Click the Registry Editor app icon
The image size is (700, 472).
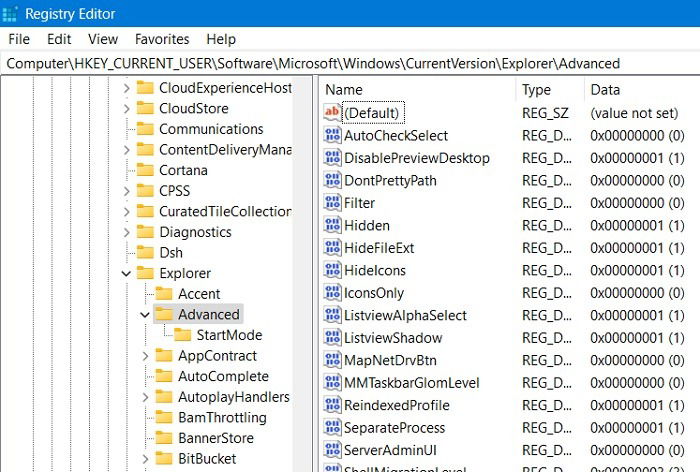pyautogui.click(x=9, y=13)
